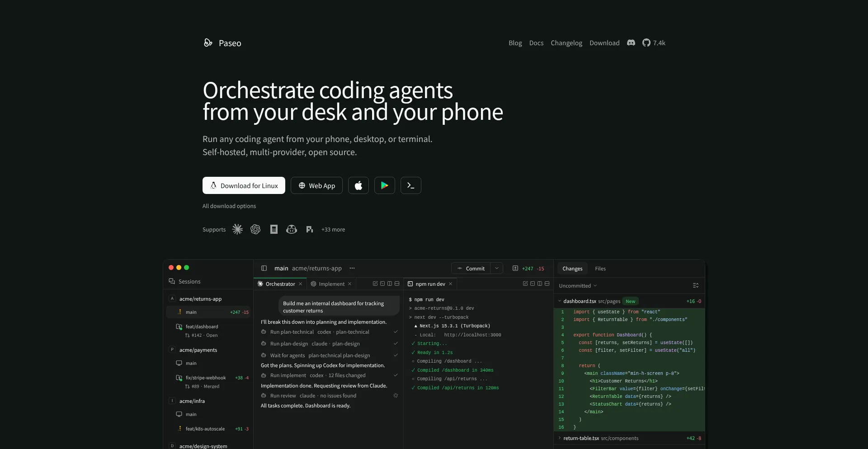The image size is (868, 449).
Task: Close the npm run dev tab
Action: (450, 284)
